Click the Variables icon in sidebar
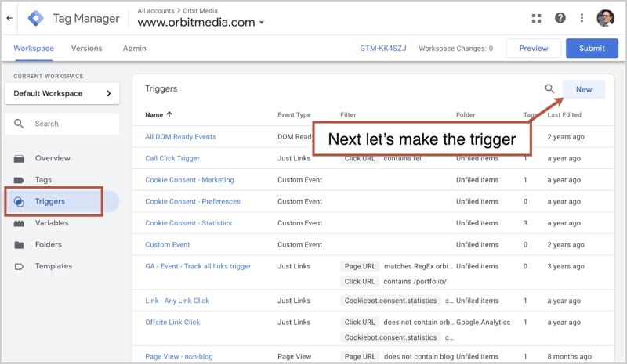The image size is (627, 364). (19, 223)
